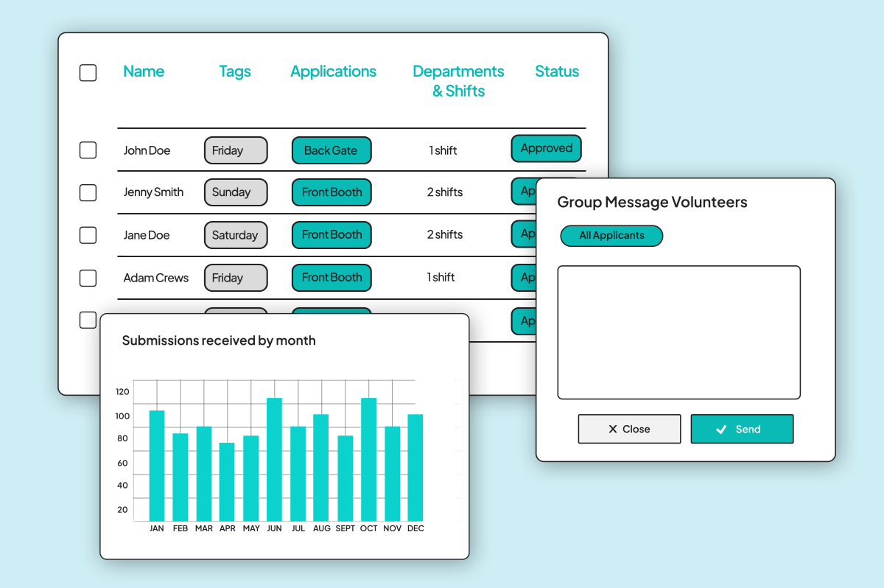884x588 pixels.
Task: Click inside the group message text area
Action: coord(678,332)
